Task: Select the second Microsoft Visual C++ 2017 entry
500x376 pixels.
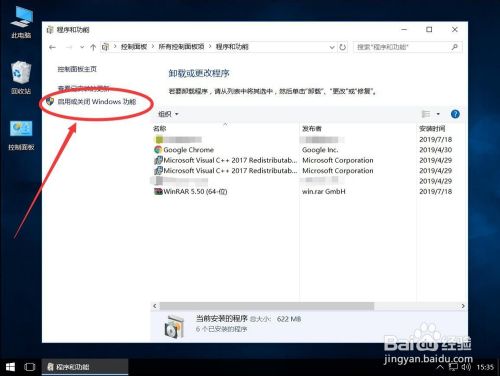Action: click(x=308, y=171)
